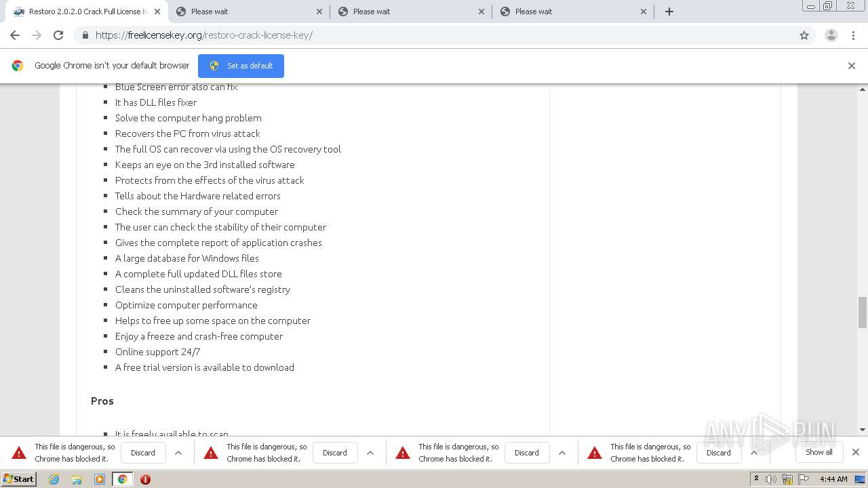Image resolution: width=868 pixels, height=488 pixels.
Task: View site security lock info
Action: (x=85, y=35)
